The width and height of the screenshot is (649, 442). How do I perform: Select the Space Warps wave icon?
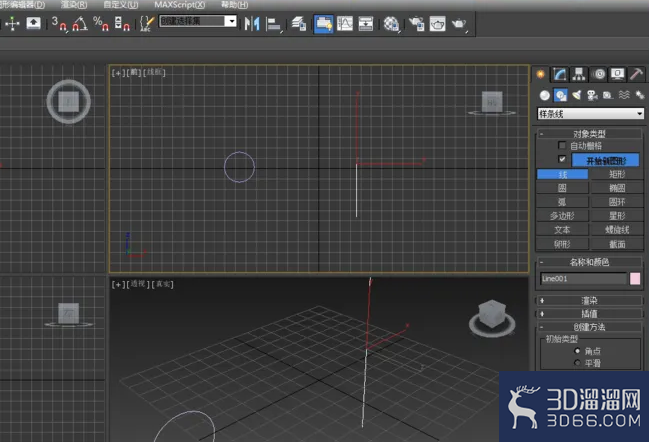(x=624, y=96)
